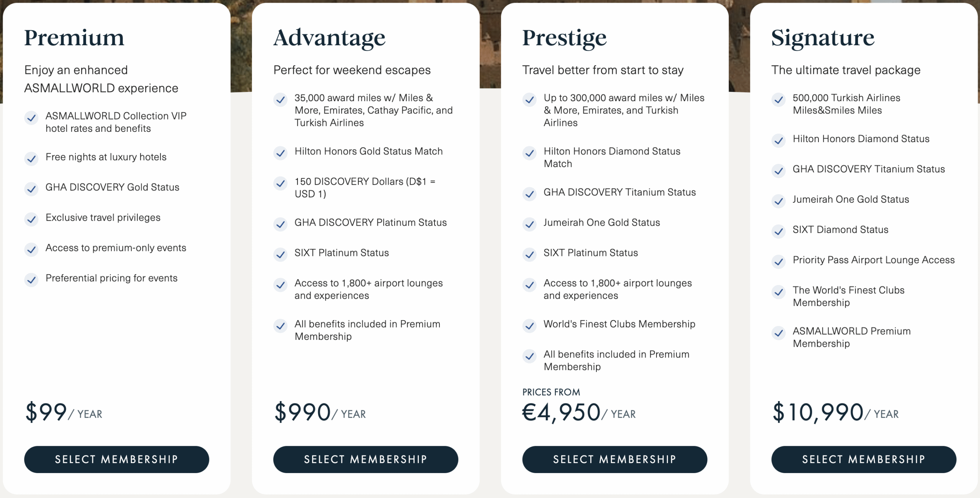Click Select Membership under the Signature plan
Image resolution: width=980 pixels, height=498 pixels.
(864, 459)
